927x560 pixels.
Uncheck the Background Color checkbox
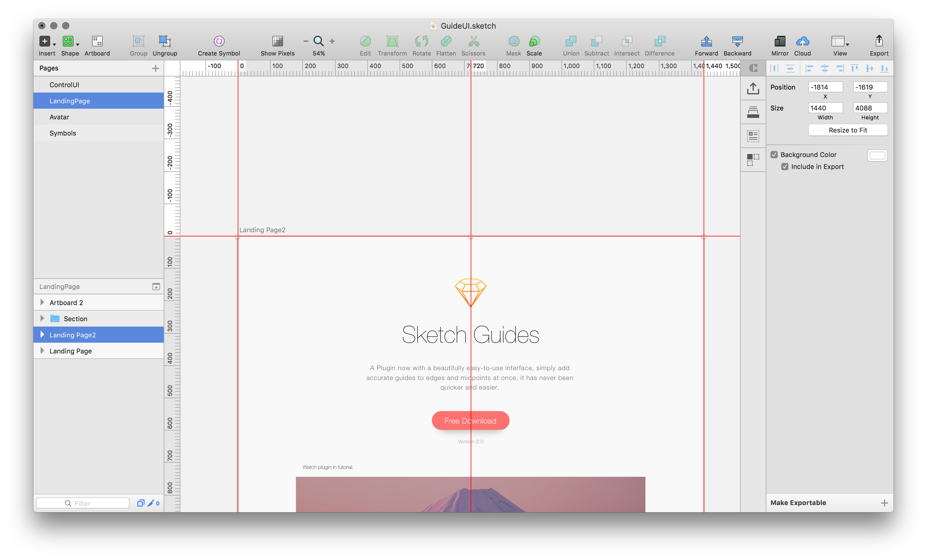pos(774,155)
